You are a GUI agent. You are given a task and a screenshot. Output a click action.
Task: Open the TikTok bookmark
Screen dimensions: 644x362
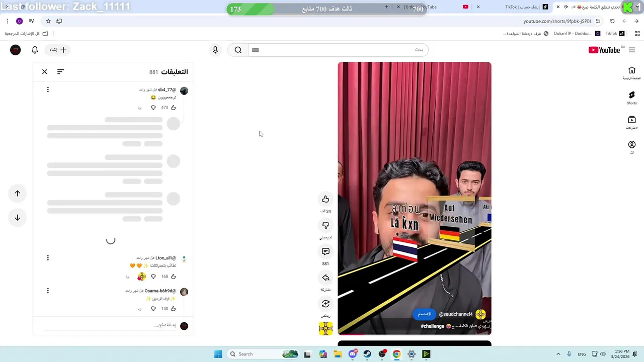[615, 34]
